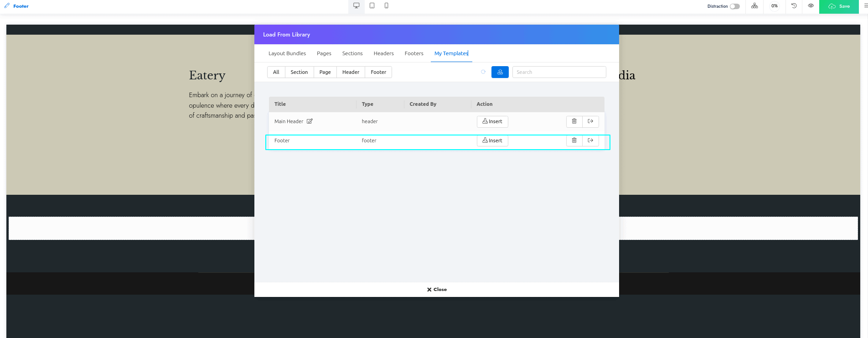The width and height of the screenshot is (868, 338).
Task: Switch to tablet preview mode
Action: tap(372, 6)
